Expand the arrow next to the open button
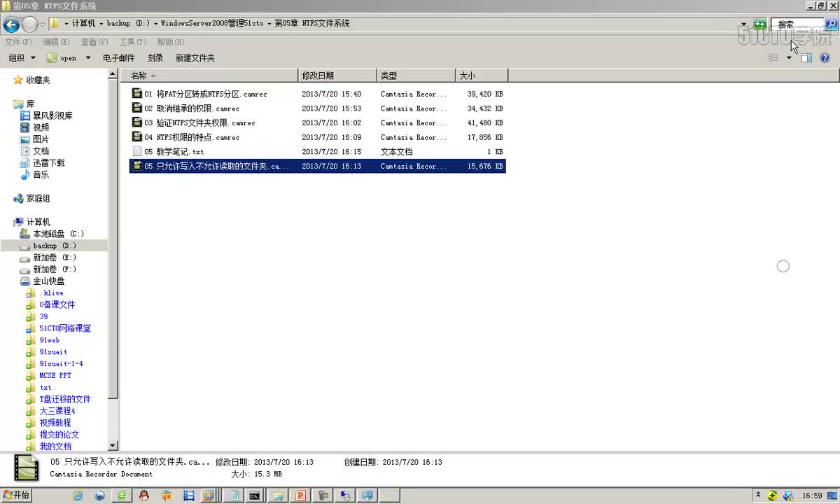The image size is (840, 504). coord(88,58)
